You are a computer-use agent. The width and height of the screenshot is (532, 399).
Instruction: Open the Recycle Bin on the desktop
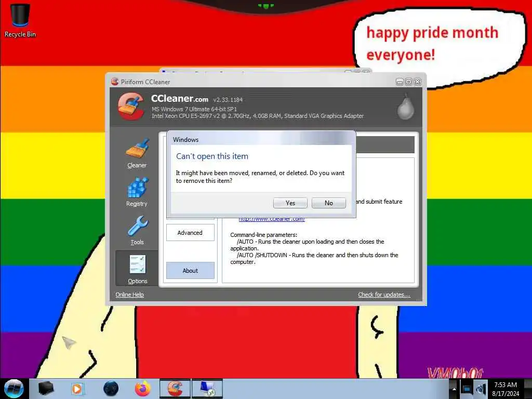[20, 20]
